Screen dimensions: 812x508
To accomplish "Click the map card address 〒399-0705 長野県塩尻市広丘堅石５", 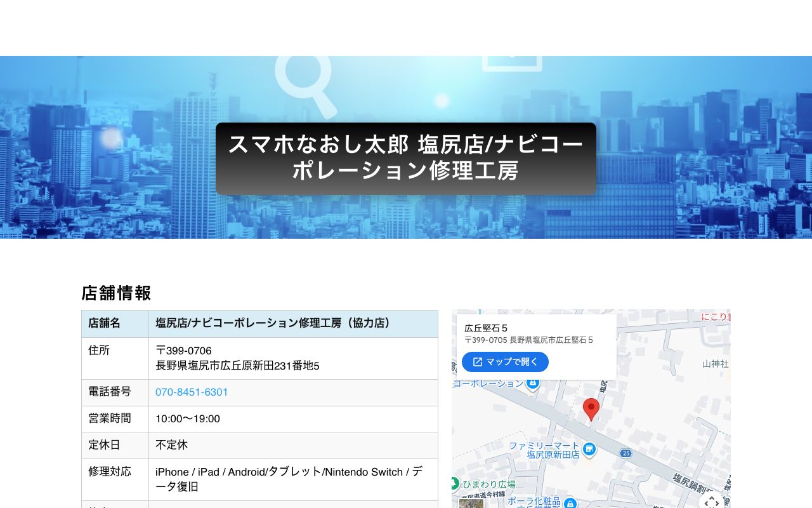I will (529, 340).
